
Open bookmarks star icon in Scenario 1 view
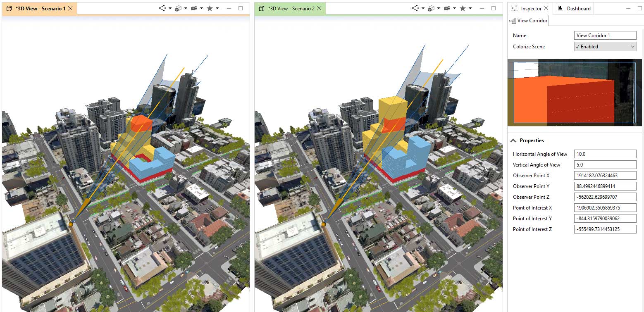pos(210,8)
